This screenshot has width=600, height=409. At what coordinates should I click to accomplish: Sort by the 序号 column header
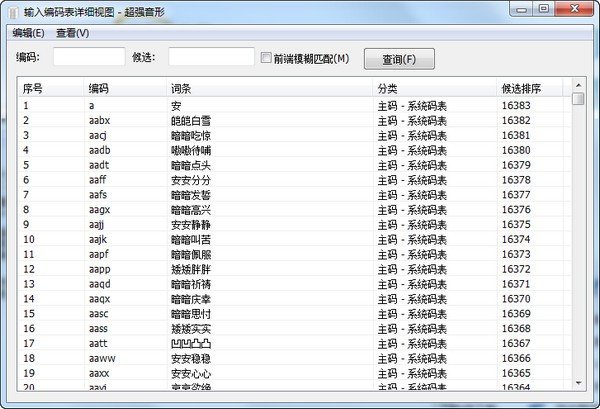pos(50,88)
